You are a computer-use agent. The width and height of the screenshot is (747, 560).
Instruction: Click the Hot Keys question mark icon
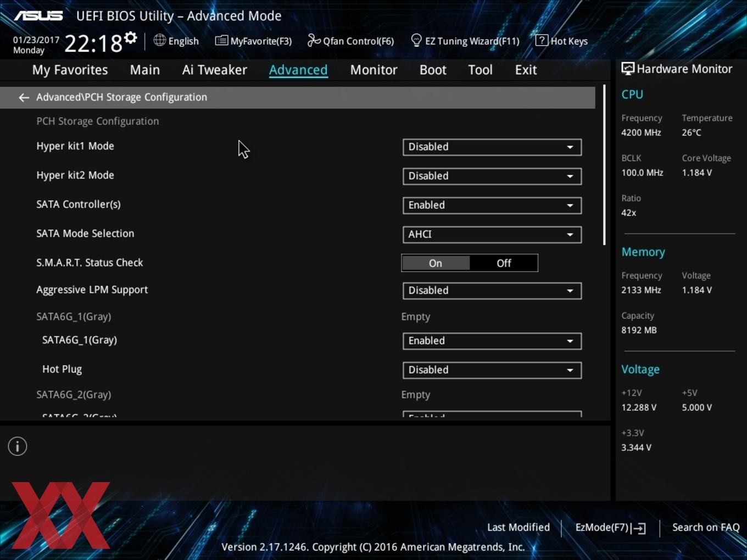[x=541, y=40]
